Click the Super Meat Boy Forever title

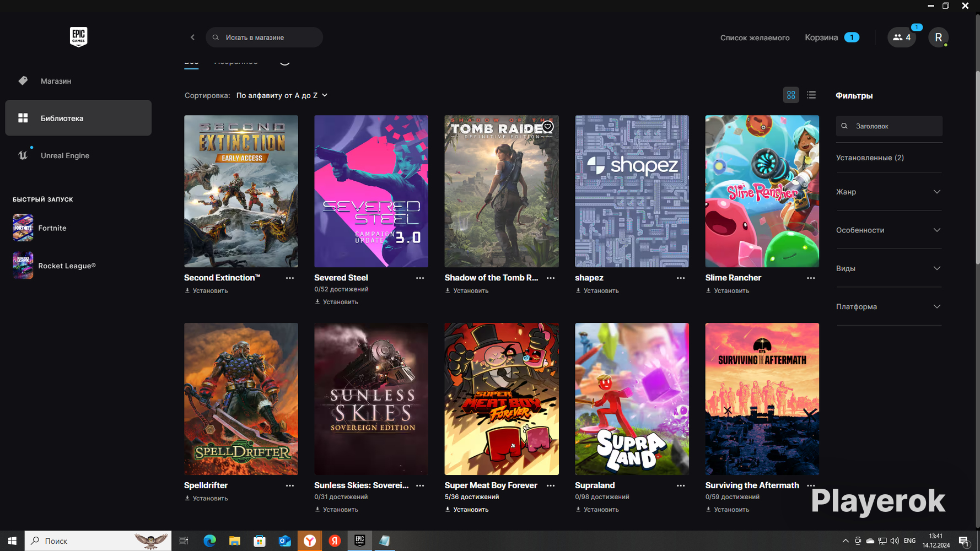click(491, 485)
